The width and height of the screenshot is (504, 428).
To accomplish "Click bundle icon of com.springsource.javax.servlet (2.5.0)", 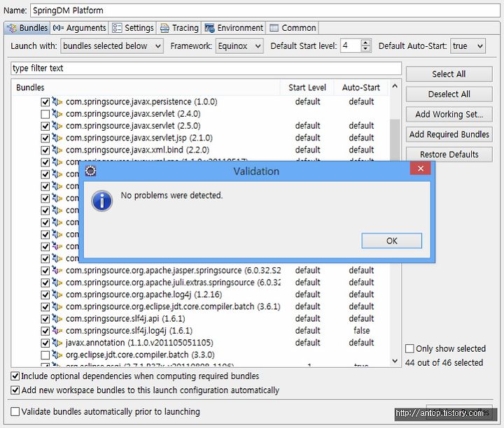I will click(x=57, y=126).
